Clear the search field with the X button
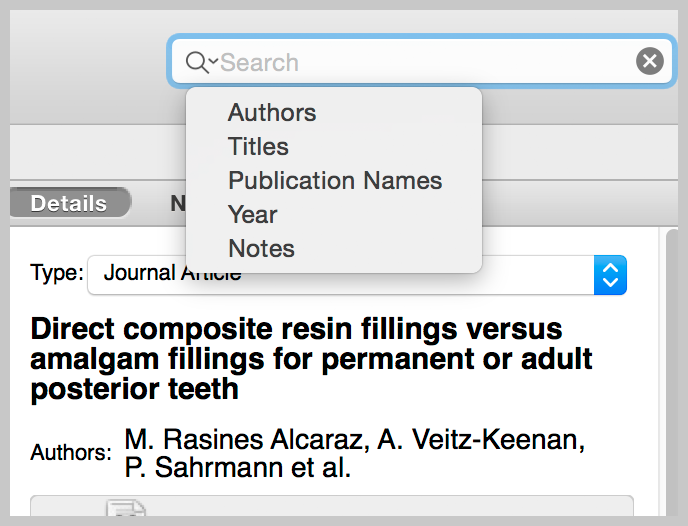This screenshot has width=688, height=526. [x=650, y=61]
